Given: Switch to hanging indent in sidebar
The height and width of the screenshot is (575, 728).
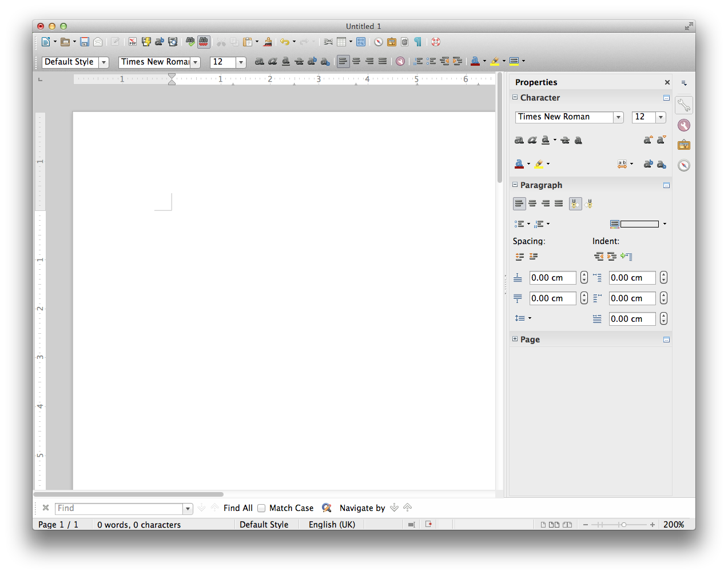Looking at the screenshot, I should 626,257.
